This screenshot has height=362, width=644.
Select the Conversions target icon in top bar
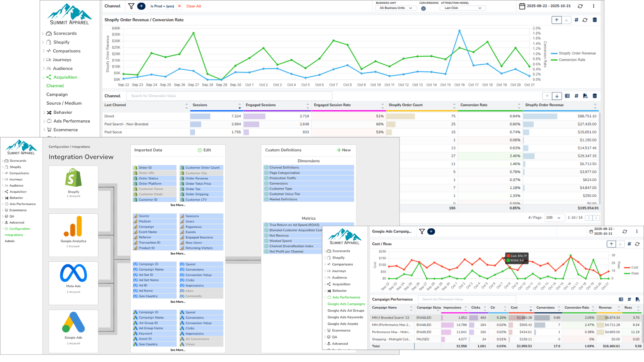(423, 8)
